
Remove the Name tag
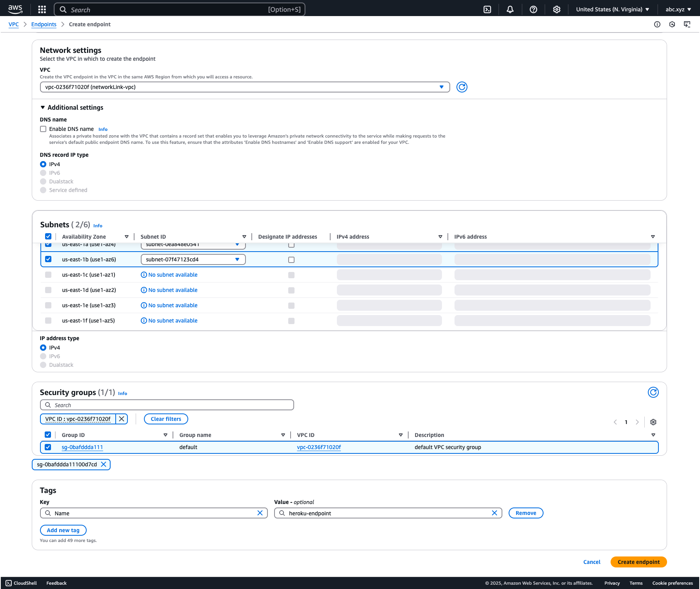pyautogui.click(x=526, y=513)
